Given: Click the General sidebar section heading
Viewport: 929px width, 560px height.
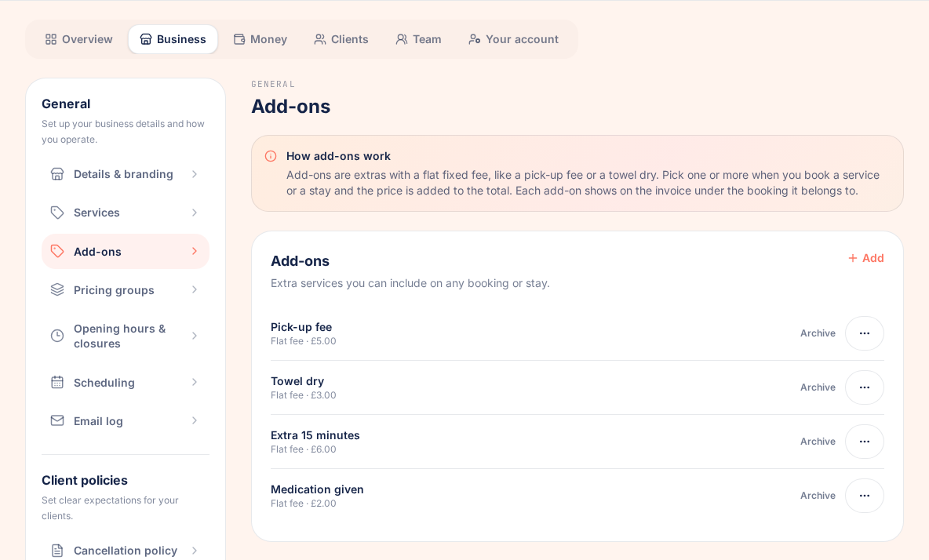Looking at the screenshot, I should pyautogui.click(x=66, y=104).
